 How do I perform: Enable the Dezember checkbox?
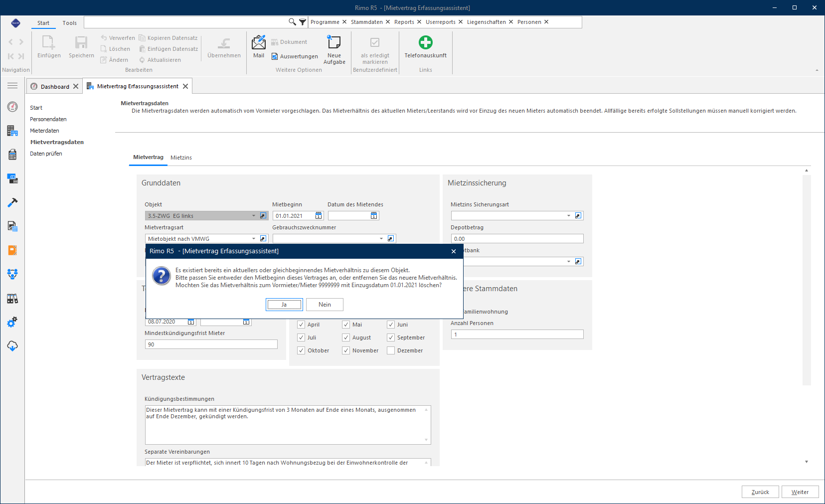[x=391, y=350]
